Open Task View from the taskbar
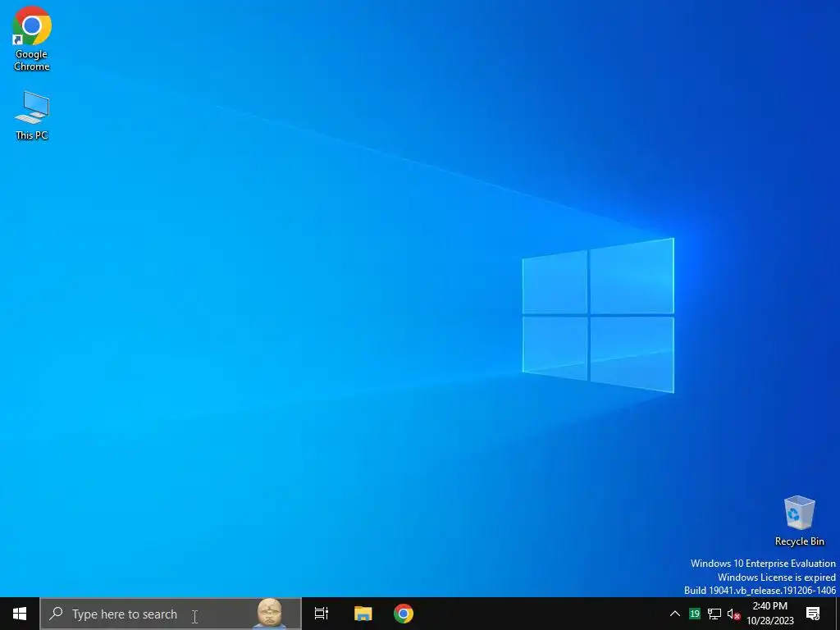 (x=322, y=614)
